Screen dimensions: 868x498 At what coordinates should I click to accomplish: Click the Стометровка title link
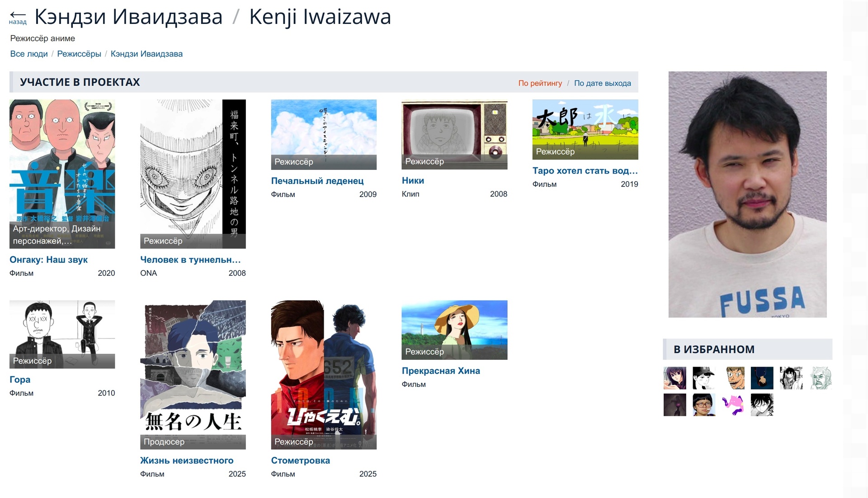(x=300, y=460)
